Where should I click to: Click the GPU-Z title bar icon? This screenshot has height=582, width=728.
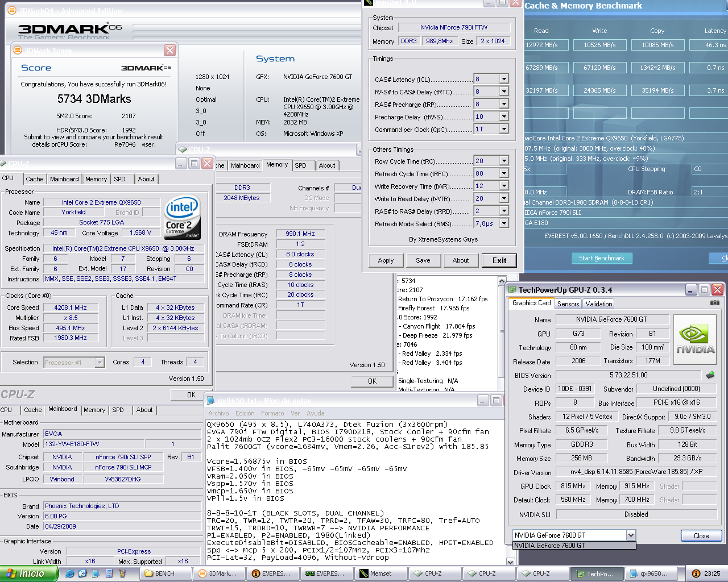coord(512,290)
